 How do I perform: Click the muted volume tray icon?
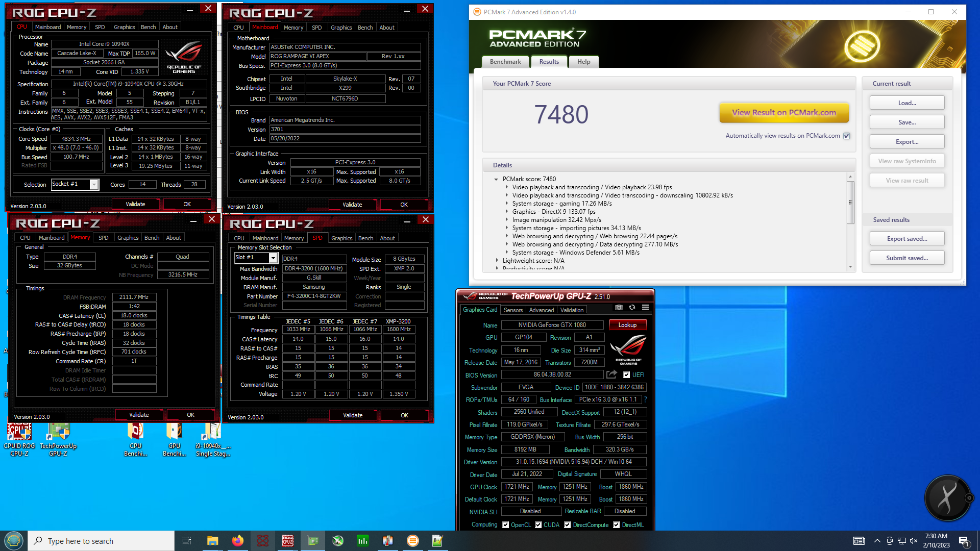pyautogui.click(x=914, y=541)
